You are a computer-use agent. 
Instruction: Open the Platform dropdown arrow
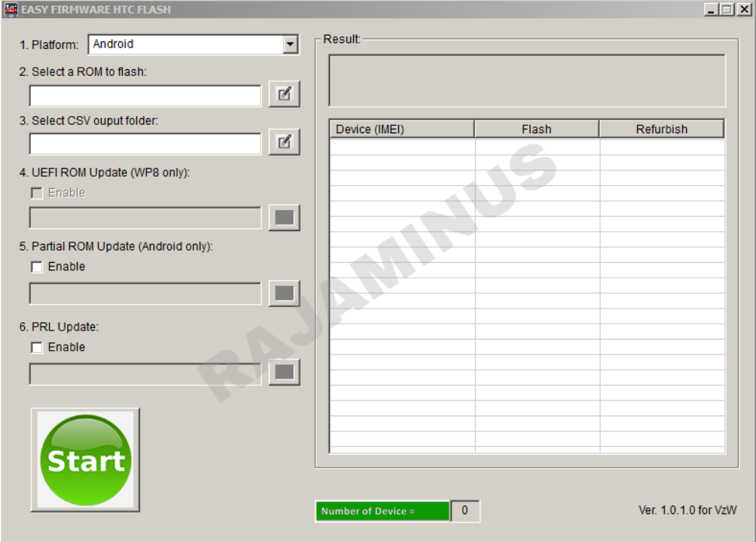click(290, 44)
